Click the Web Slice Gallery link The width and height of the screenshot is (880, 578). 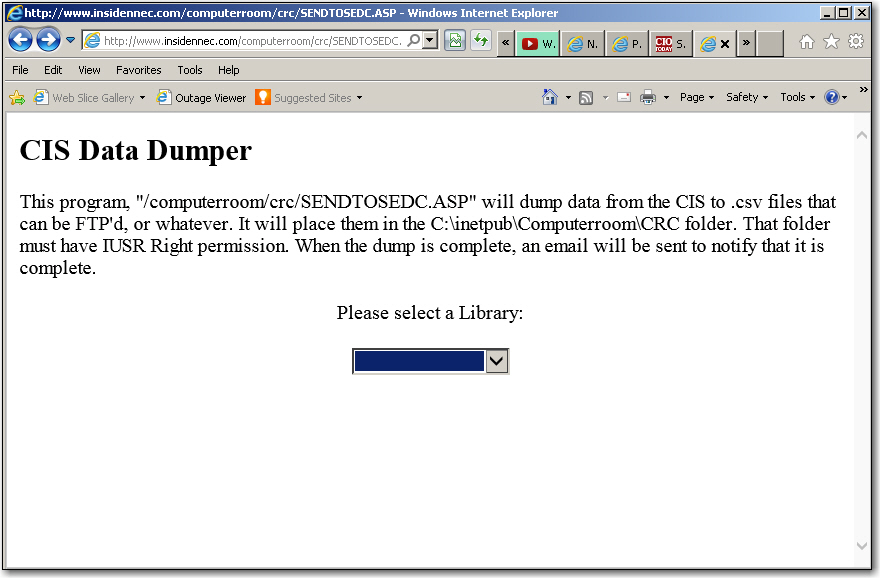90,98
